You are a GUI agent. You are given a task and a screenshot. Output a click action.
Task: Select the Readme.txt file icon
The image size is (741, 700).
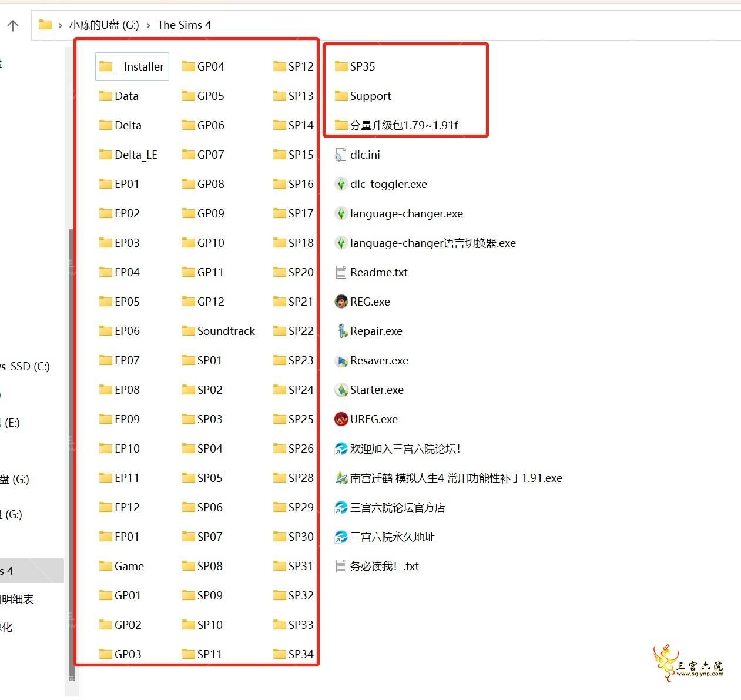tap(340, 272)
